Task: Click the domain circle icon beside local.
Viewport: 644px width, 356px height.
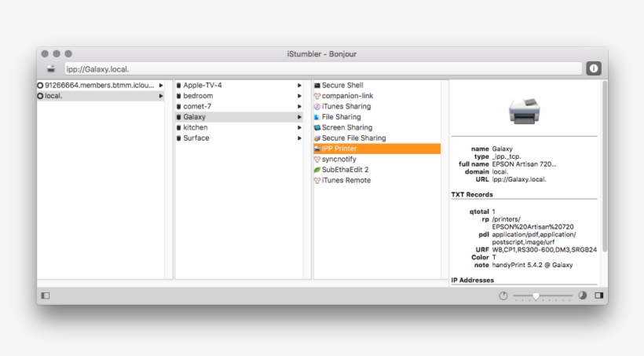Action: 40,96
